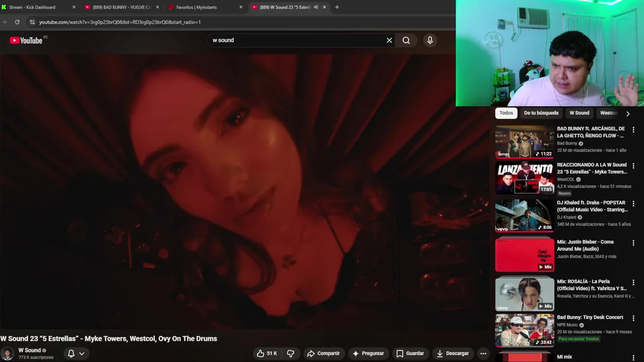Open Justin Bieber Come Around Me mix thumbnail
Viewport: 644px width, 362px height.
click(524, 255)
